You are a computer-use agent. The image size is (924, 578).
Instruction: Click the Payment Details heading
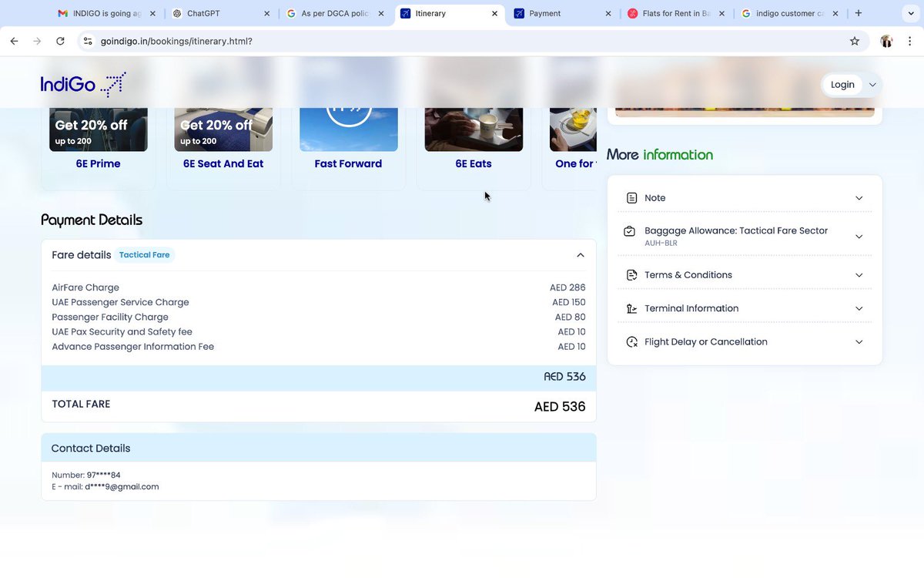coord(92,220)
